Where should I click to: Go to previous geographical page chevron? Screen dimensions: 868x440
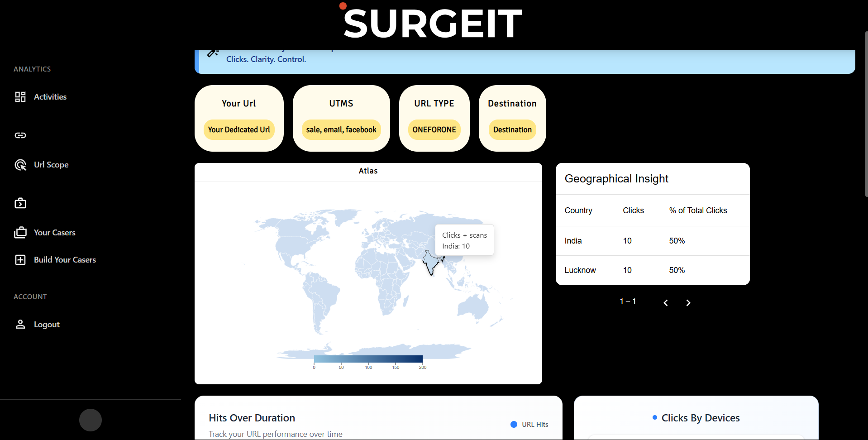pyautogui.click(x=666, y=303)
